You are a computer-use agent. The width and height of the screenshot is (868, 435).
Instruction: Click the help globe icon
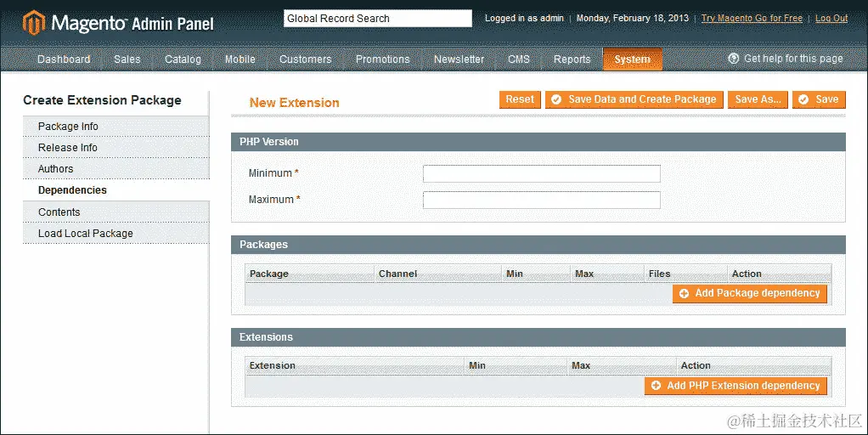[734, 58]
